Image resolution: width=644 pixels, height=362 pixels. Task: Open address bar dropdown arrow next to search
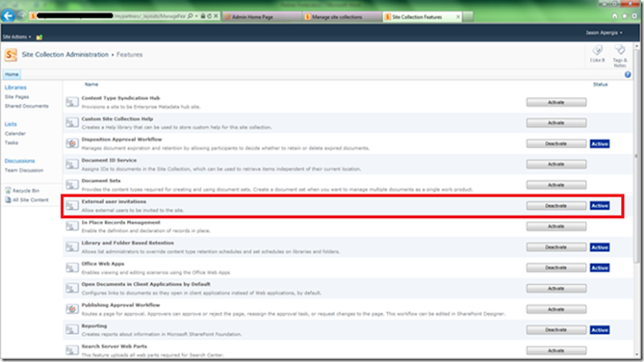[x=196, y=16]
